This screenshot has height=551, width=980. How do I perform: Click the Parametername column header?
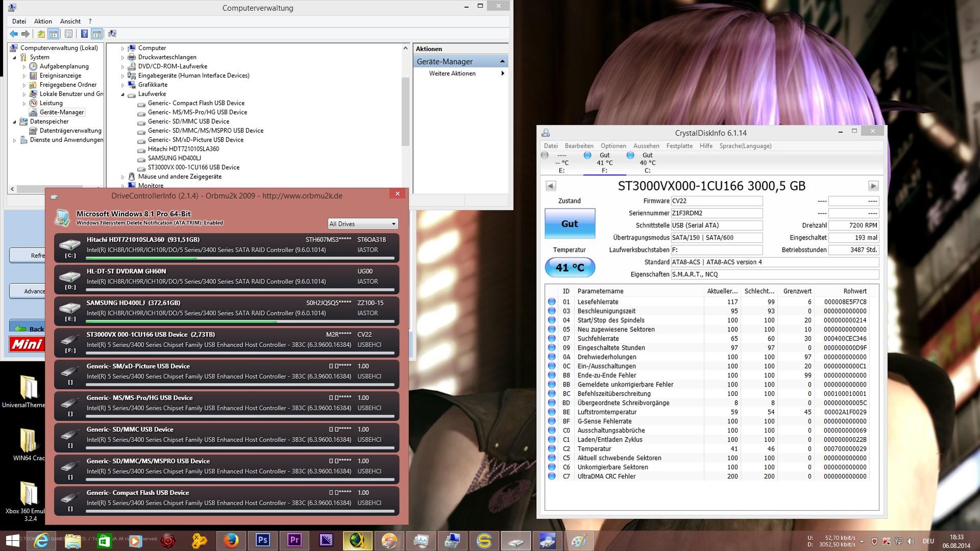pos(639,291)
